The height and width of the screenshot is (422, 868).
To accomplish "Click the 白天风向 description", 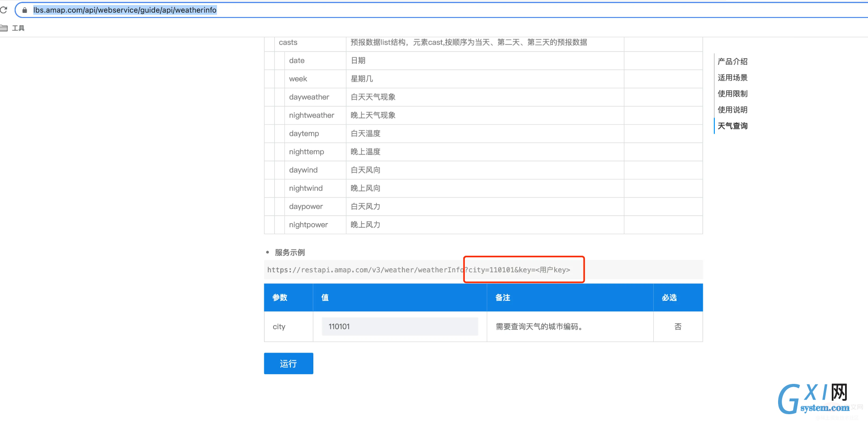I will [x=366, y=170].
